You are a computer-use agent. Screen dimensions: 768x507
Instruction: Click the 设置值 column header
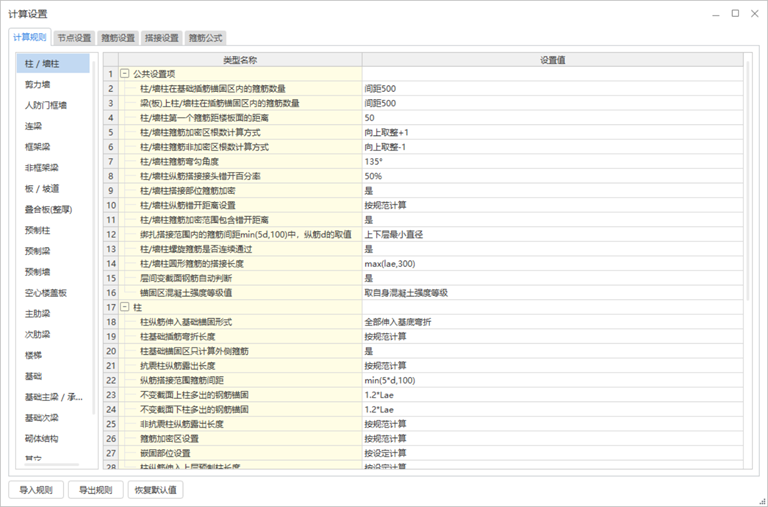[553, 60]
